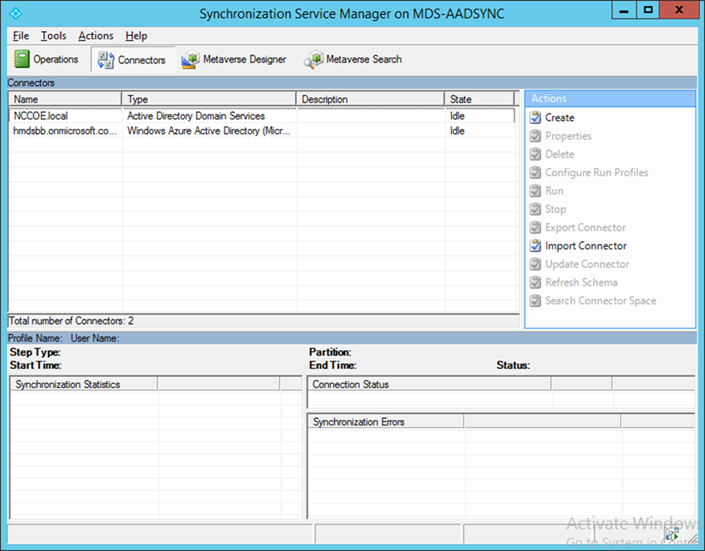Click the Operations toolbar icon
705x551 pixels.
pos(22,59)
